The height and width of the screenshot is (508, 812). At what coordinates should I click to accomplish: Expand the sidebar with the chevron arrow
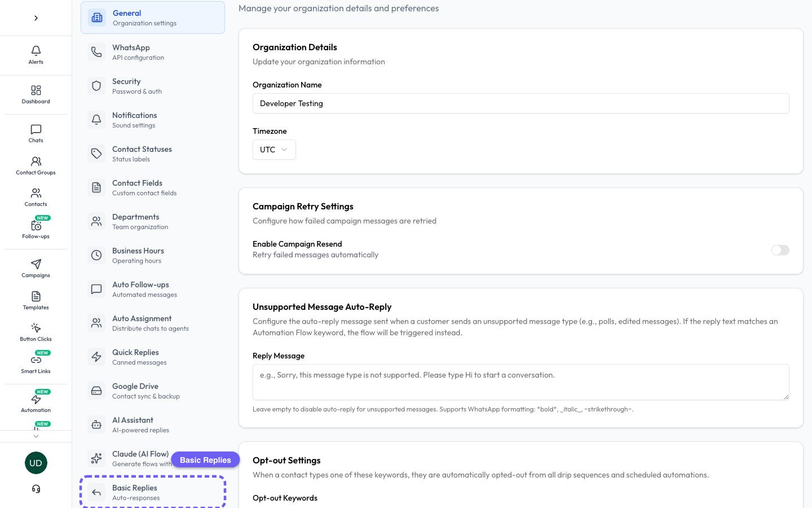pos(36,18)
